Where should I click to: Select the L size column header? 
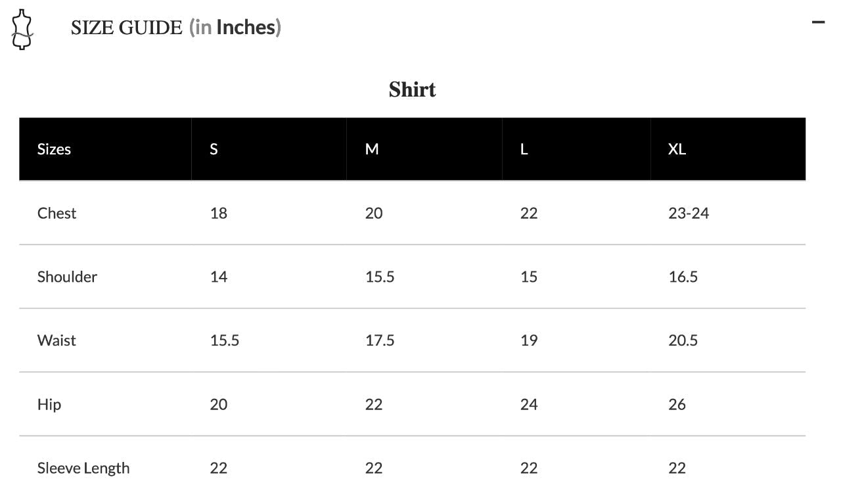(x=524, y=149)
